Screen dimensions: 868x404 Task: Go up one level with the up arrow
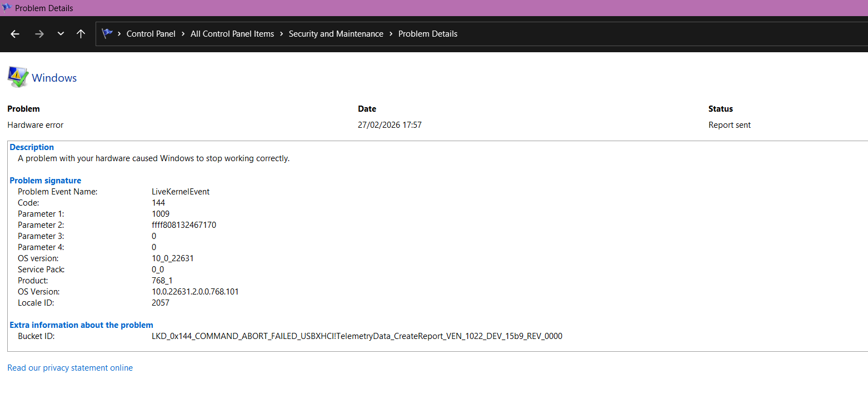coord(81,34)
